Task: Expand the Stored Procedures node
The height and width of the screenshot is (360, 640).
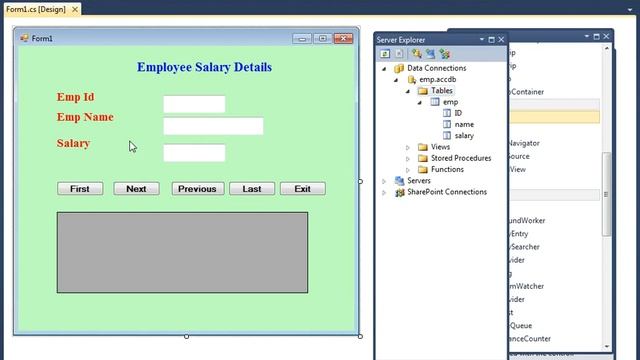Action: [x=408, y=158]
